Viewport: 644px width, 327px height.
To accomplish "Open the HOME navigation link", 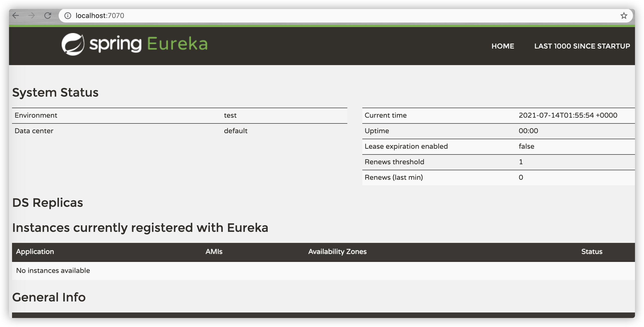I will [x=503, y=46].
